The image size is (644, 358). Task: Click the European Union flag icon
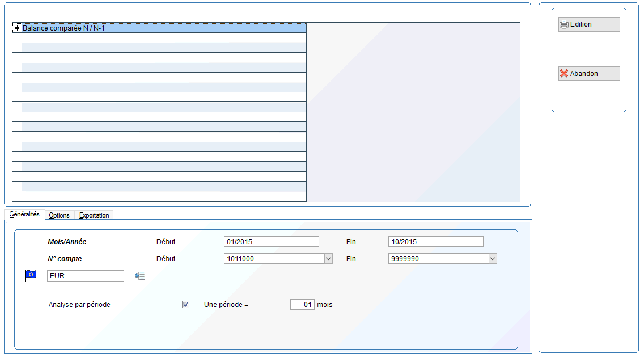[30, 275]
